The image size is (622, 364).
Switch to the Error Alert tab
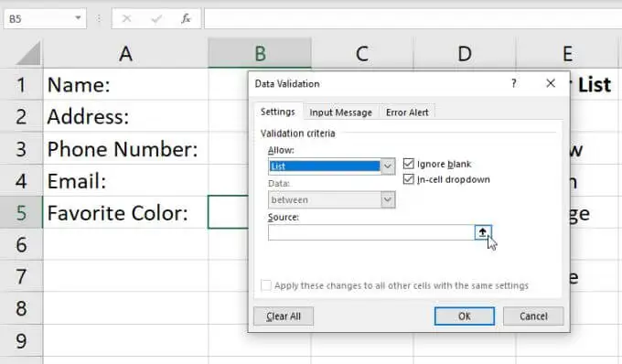[407, 112]
